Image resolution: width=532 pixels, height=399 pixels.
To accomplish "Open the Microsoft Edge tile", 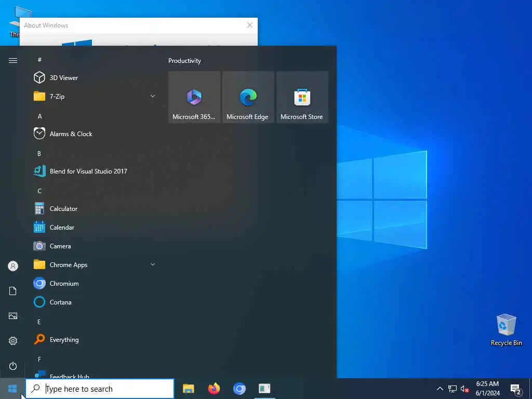I will tap(248, 97).
